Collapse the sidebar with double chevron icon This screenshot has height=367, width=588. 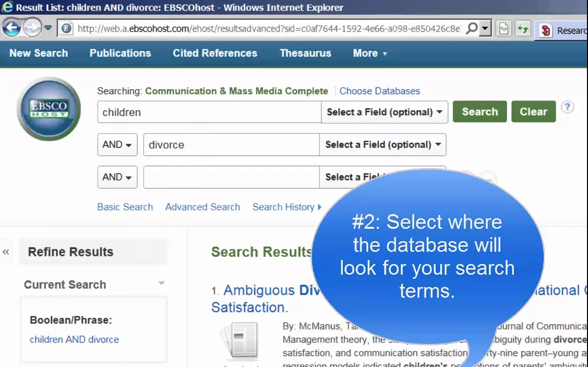click(6, 252)
